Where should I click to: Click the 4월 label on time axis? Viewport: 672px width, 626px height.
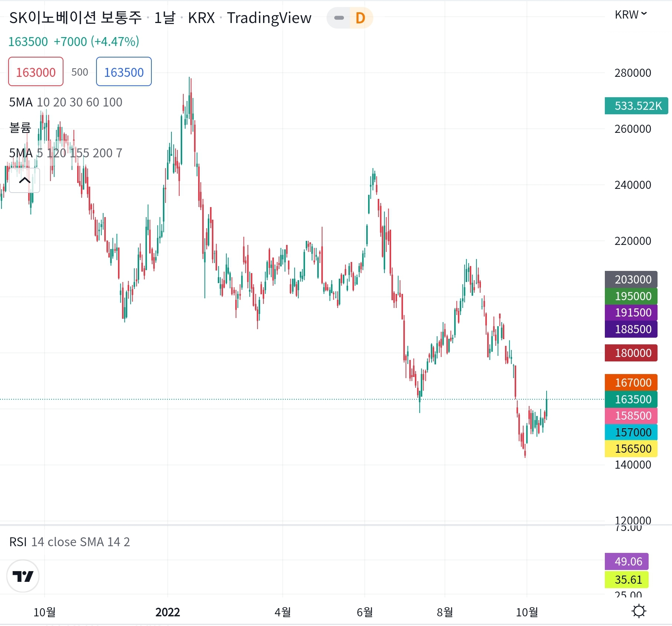[x=283, y=612]
